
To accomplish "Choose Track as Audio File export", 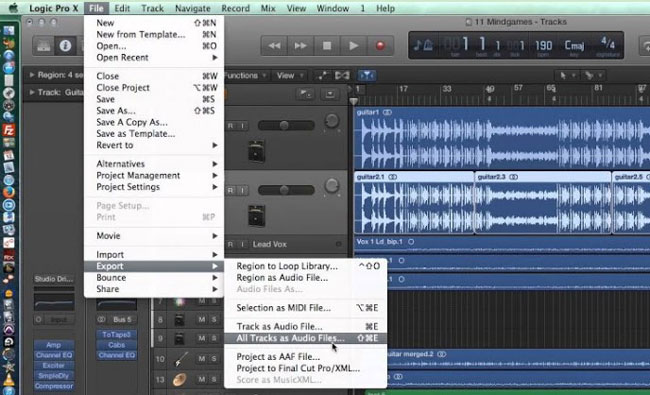I will pos(306,327).
